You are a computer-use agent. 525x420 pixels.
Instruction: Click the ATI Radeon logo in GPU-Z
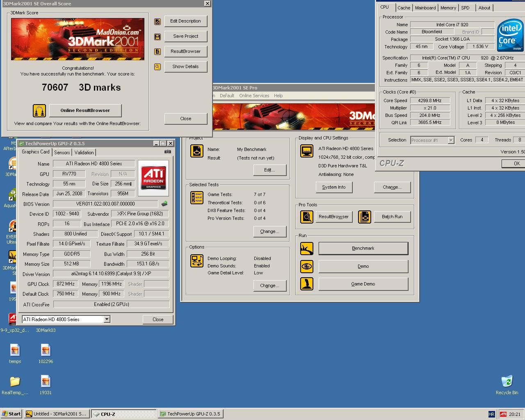pos(154,178)
